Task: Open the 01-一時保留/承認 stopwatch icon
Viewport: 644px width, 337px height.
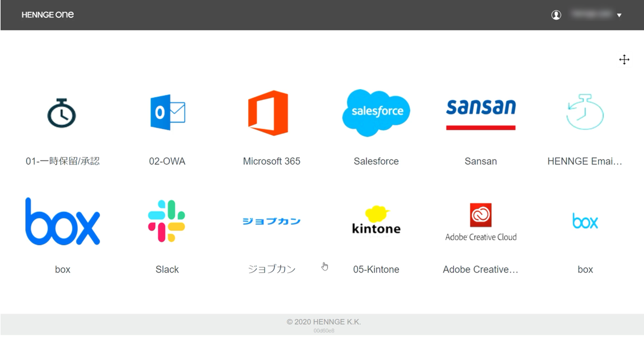Action: pyautogui.click(x=62, y=113)
